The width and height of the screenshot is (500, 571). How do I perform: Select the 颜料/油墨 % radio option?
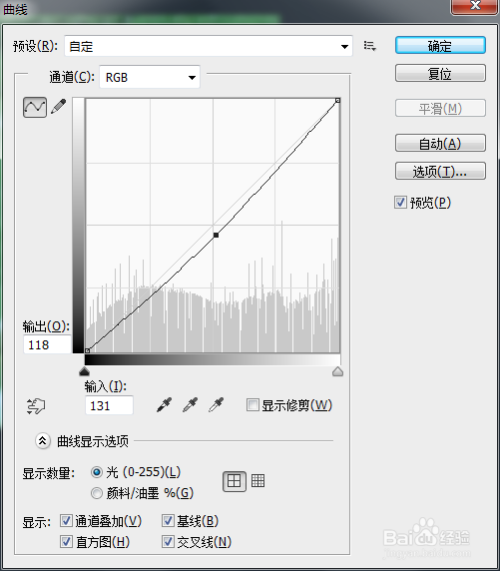[97, 493]
